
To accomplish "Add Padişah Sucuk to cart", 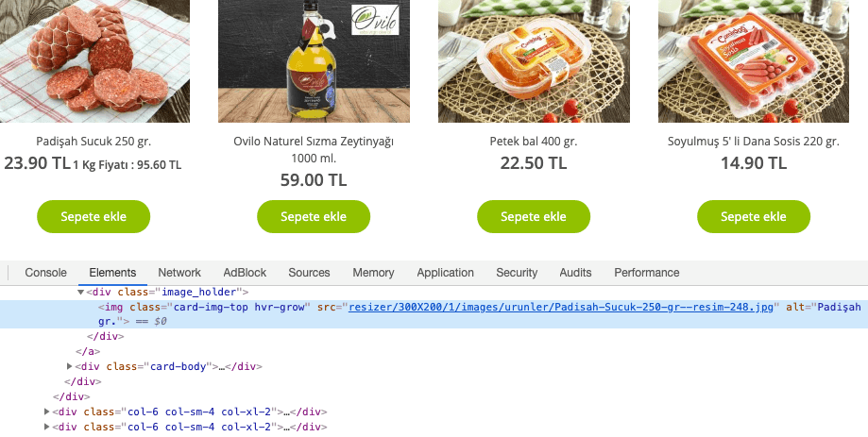I will [94, 216].
